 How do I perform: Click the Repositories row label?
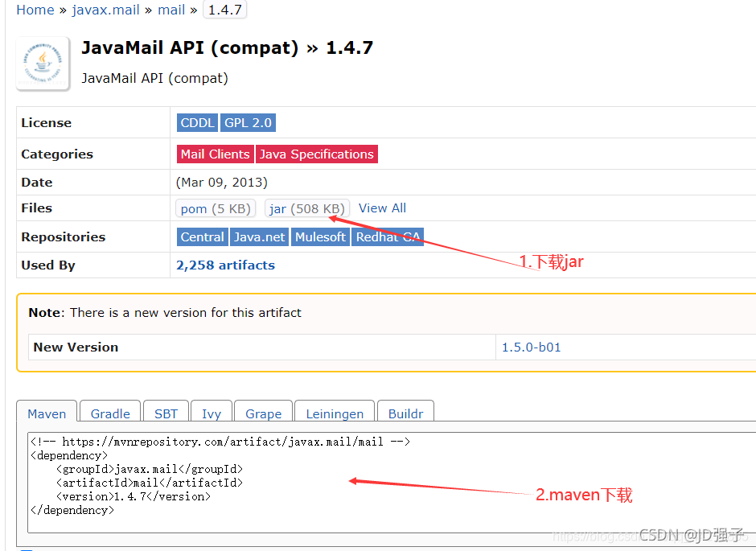[x=64, y=236]
